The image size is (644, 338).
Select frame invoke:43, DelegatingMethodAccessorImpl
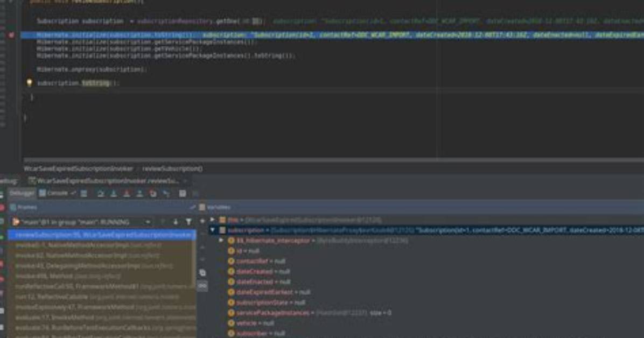pos(101,266)
